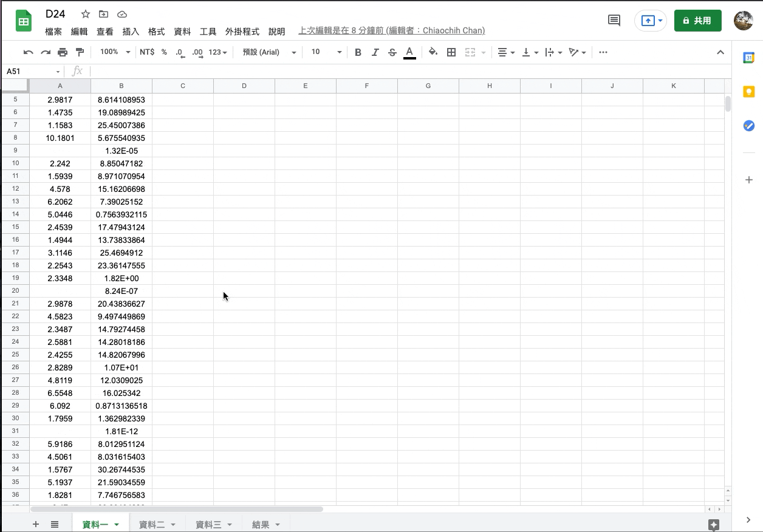Open 資料一 tab options arrow

tap(117, 525)
